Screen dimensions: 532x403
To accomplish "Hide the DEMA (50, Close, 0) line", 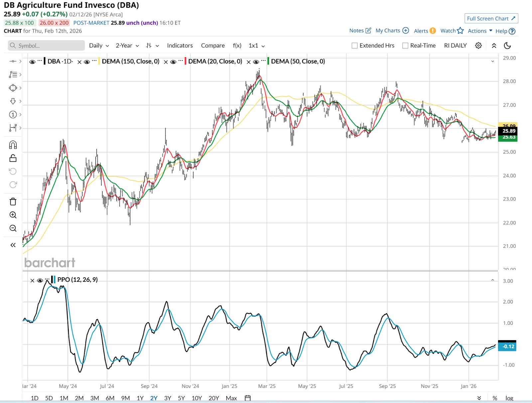I will 256,62.
